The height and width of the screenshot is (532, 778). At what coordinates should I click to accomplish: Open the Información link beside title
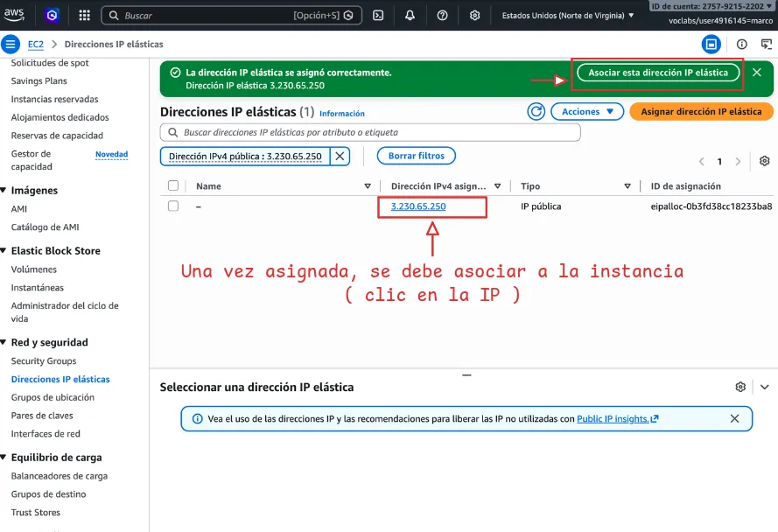point(342,114)
